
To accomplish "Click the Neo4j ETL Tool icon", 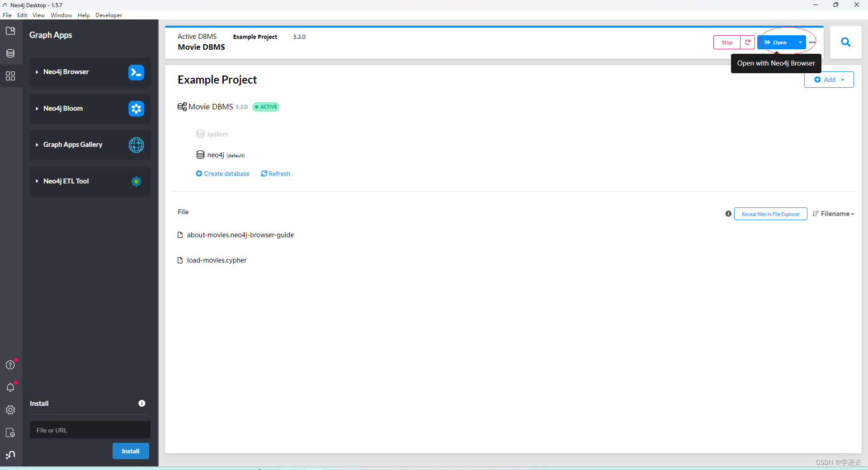I will point(136,181).
